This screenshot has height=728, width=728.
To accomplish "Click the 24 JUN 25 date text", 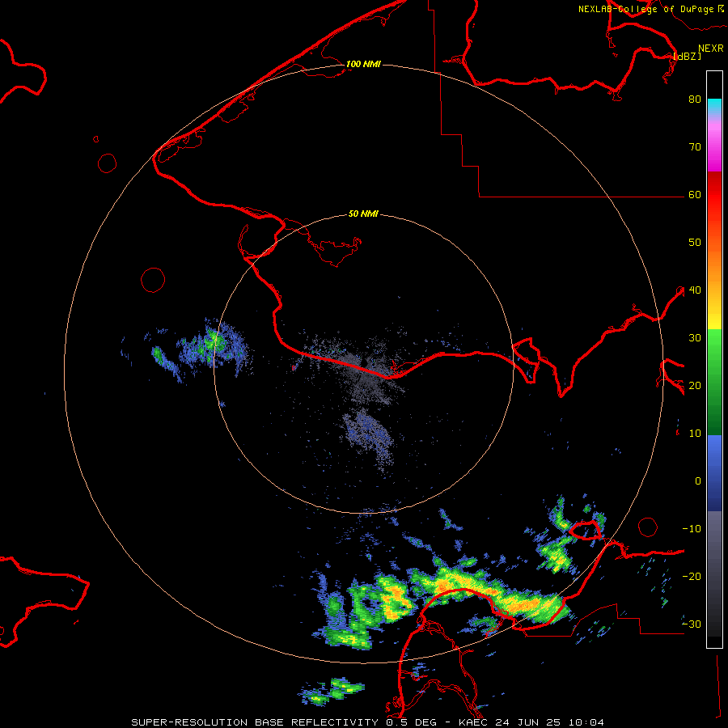I will click(528, 722).
